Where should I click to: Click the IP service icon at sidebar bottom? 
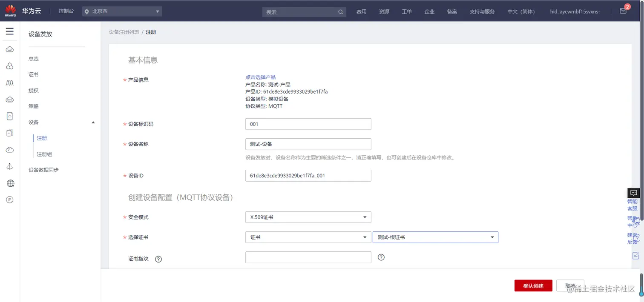click(x=10, y=199)
